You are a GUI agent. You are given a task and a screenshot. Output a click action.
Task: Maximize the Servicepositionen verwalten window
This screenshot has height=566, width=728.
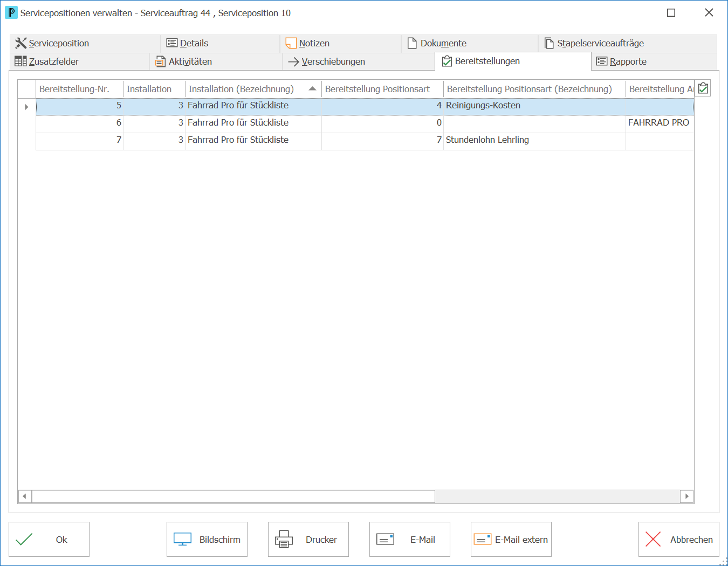671,12
